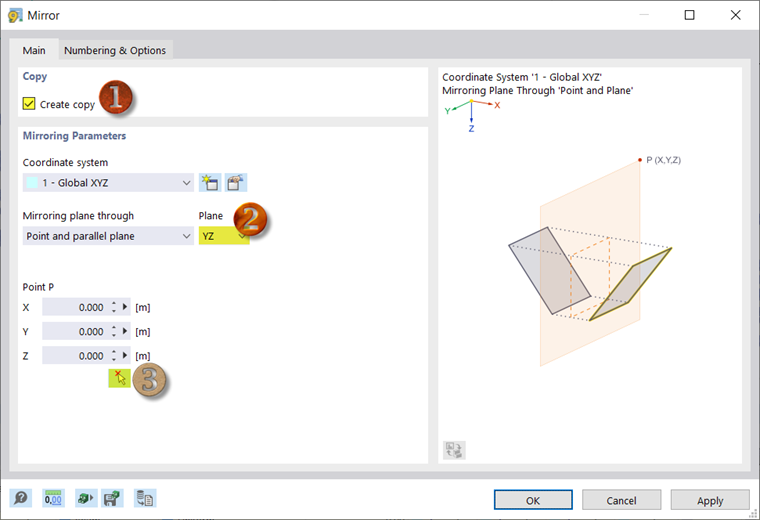Screen dimensions: 760x520
Task: Click the new coordinate system icon
Action: click(x=210, y=183)
